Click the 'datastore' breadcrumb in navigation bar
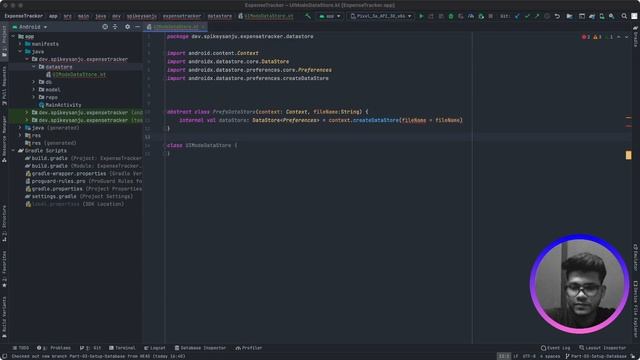Viewport: 640px width, 360px height. tap(220, 16)
